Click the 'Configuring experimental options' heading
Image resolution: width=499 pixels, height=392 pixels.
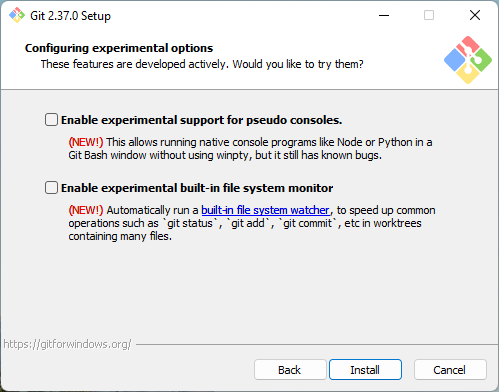click(x=119, y=48)
